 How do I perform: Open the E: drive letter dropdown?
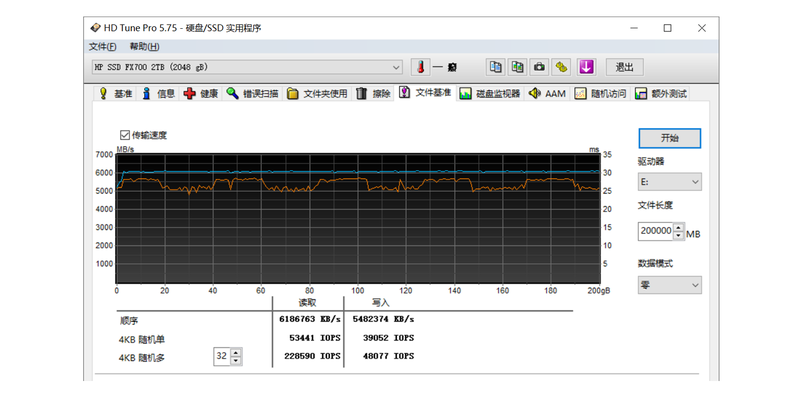pos(669,182)
